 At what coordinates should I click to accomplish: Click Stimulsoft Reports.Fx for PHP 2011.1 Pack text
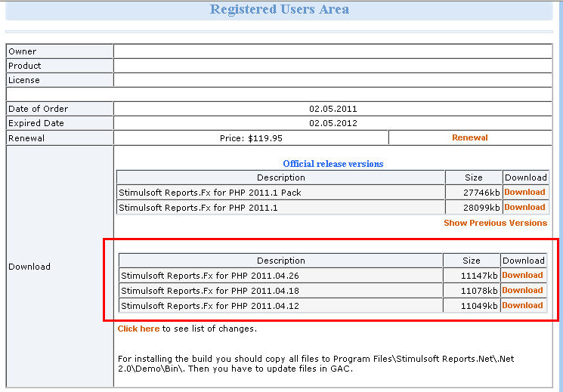point(209,193)
